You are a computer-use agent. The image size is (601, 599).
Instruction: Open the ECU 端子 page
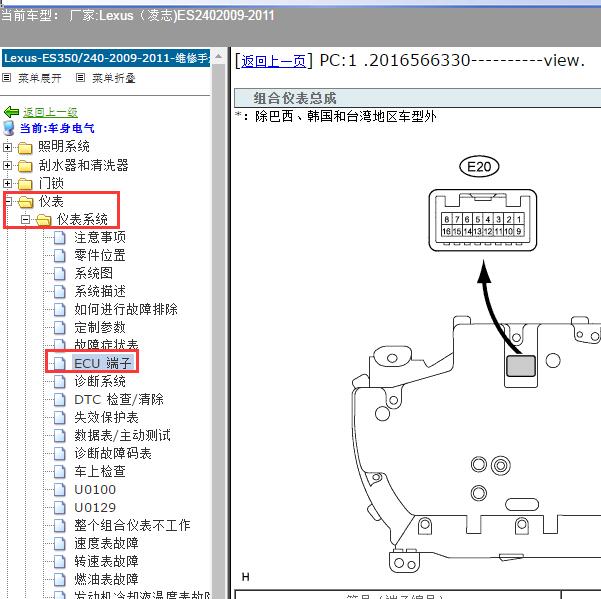click(103, 363)
